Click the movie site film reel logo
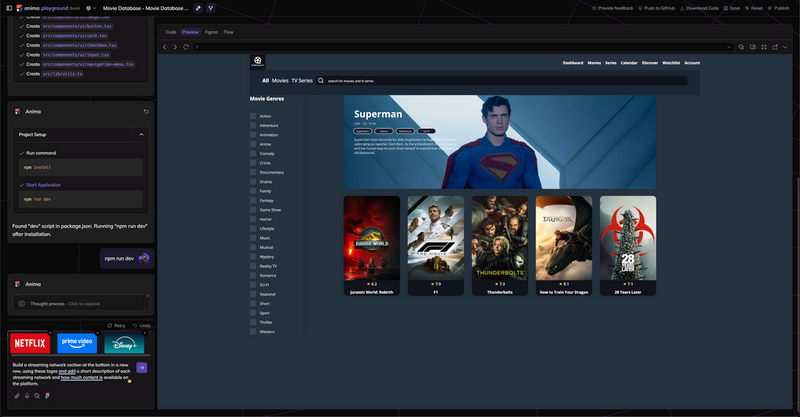The height and width of the screenshot is (417, 800). click(x=258, y=62)
